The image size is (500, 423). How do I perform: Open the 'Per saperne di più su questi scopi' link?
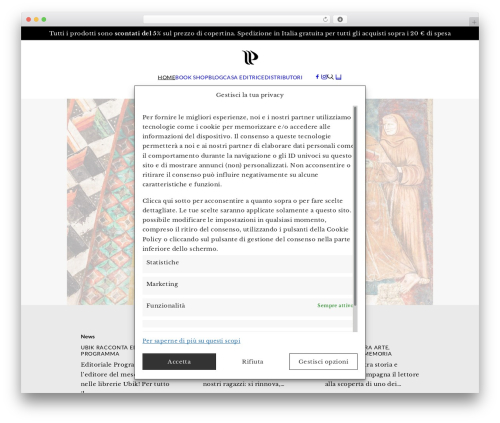point(191,341)
